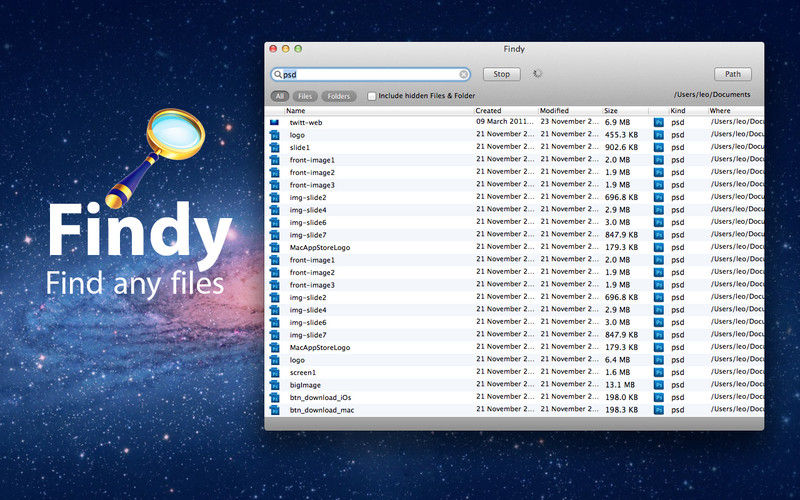Screen dimensions: 800x500
Task: Click the file icon beside bigImage
Action: [x=274, y=385]
